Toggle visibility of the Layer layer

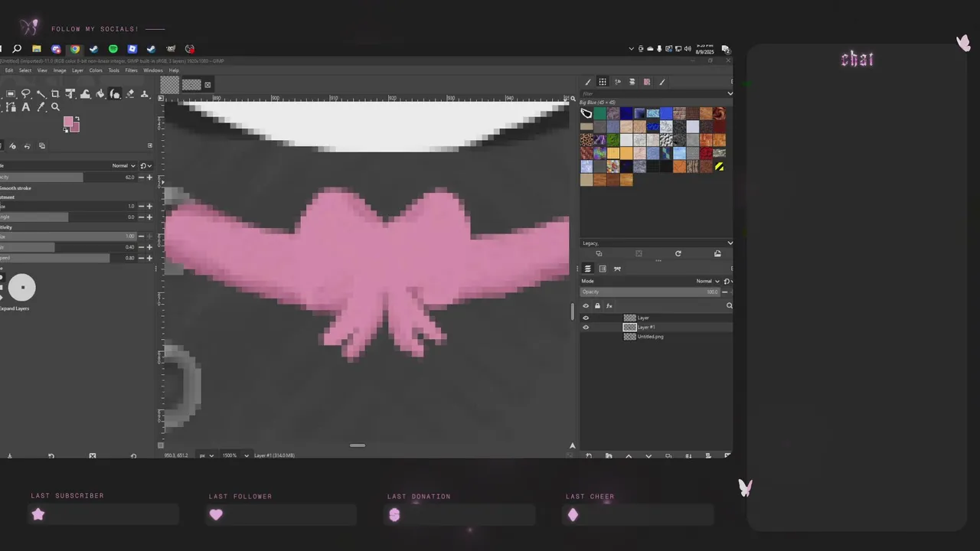586,318
